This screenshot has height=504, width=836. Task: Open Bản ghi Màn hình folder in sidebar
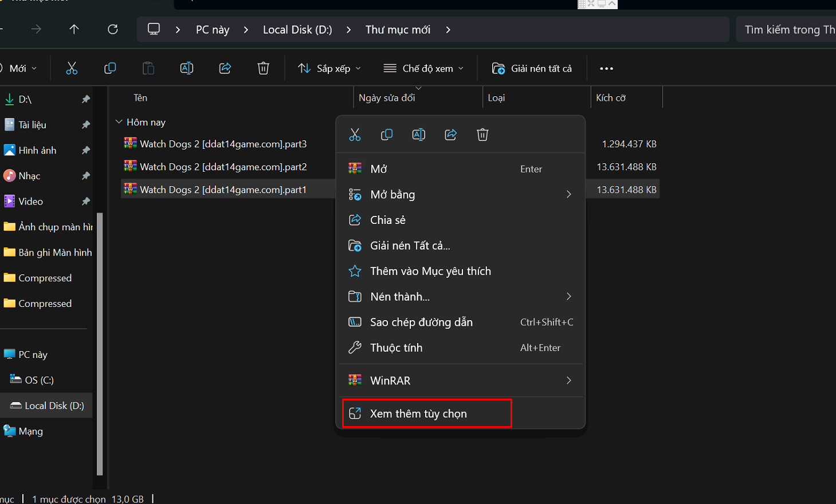click(x=47, y=252)
